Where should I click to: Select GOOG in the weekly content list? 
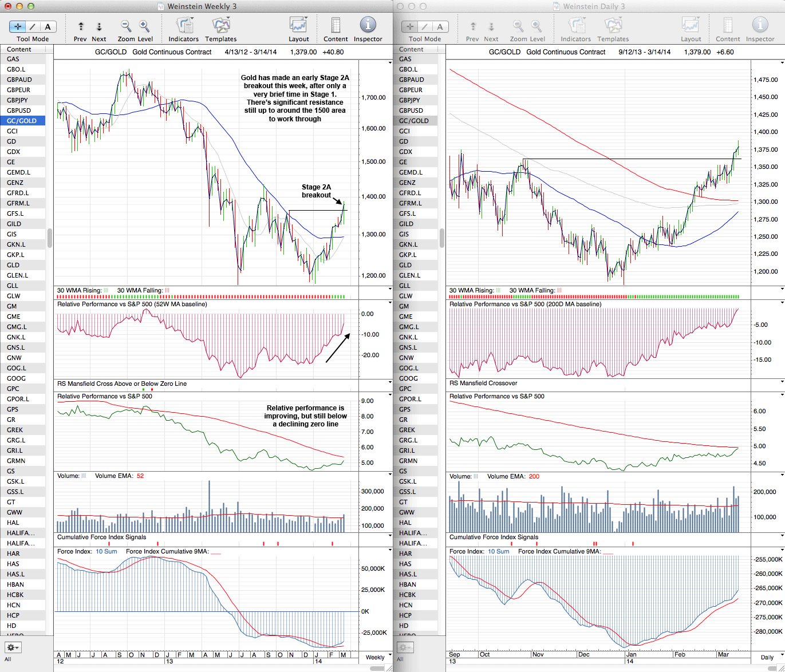(16, 378)
